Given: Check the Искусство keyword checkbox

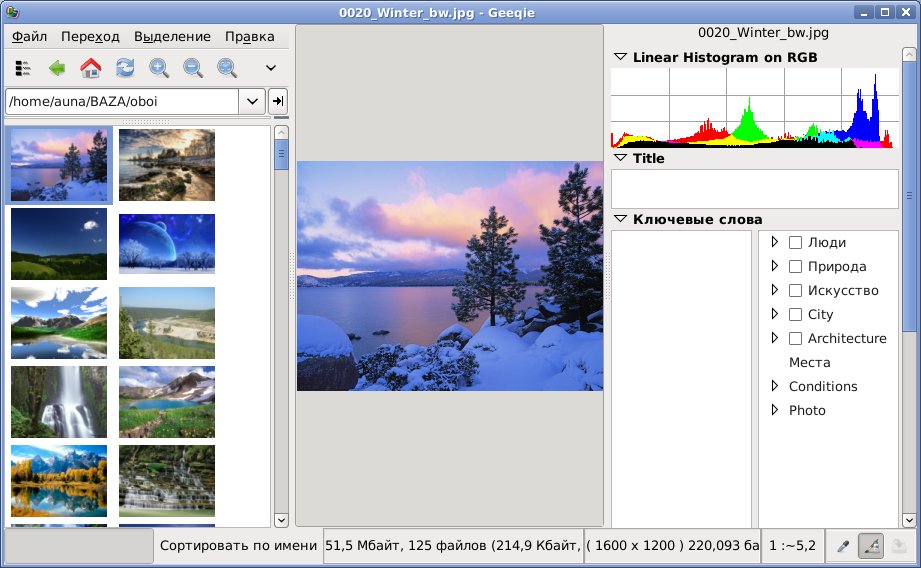Looking at the screenshot, I should pos(795,291).
